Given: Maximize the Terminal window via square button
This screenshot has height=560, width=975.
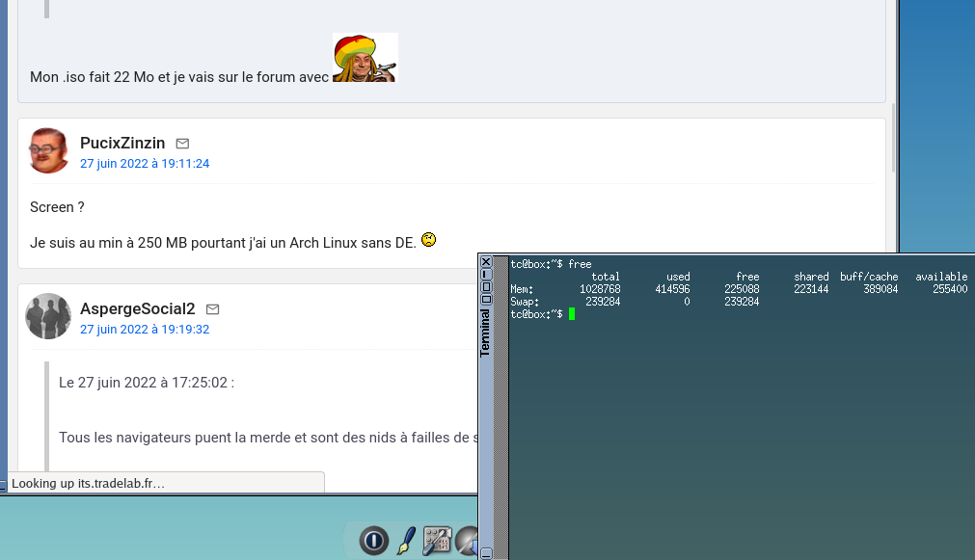Looking at the screenshot, I should pos(486,286).
